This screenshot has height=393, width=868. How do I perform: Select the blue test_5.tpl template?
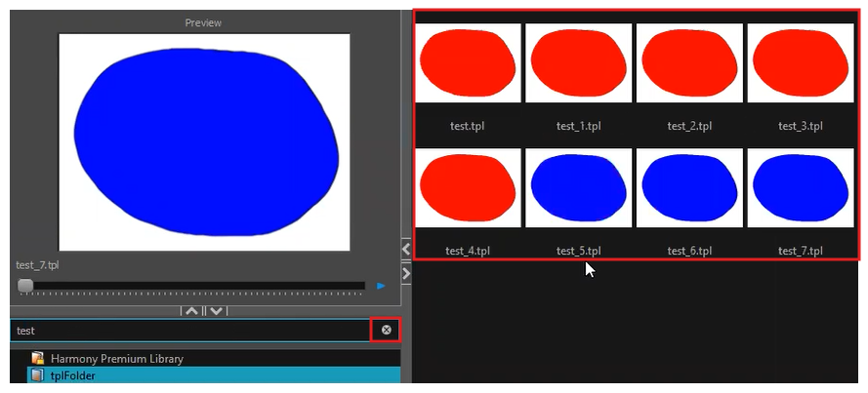pos(578,188)
